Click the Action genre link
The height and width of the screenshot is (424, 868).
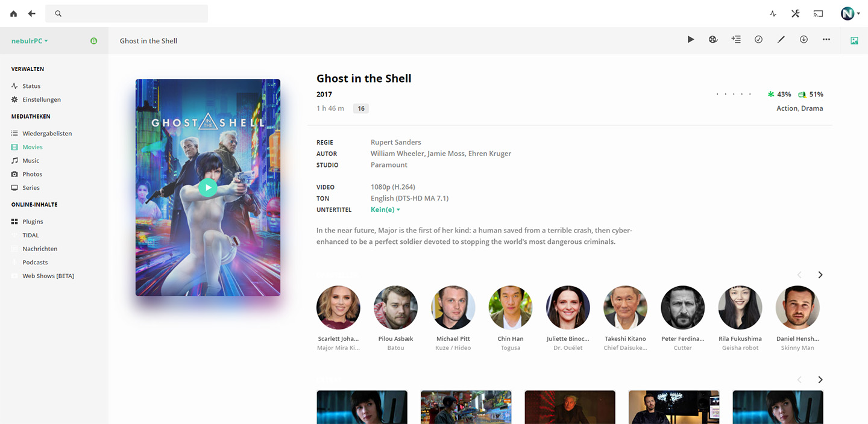[787, 108]
